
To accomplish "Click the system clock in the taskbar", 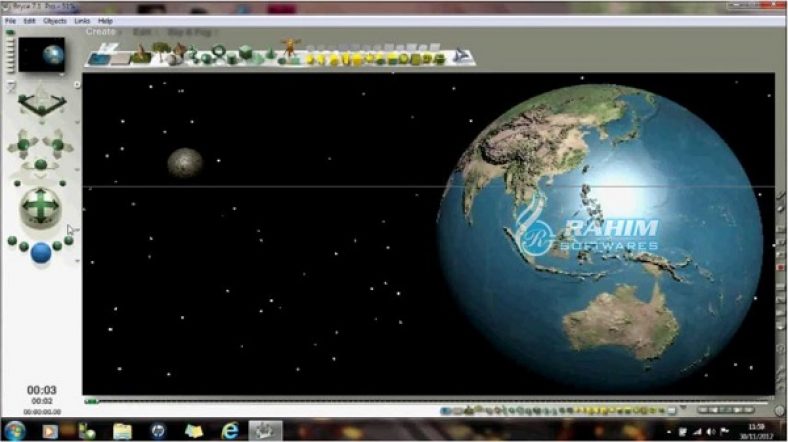I will tap(756, 431).
